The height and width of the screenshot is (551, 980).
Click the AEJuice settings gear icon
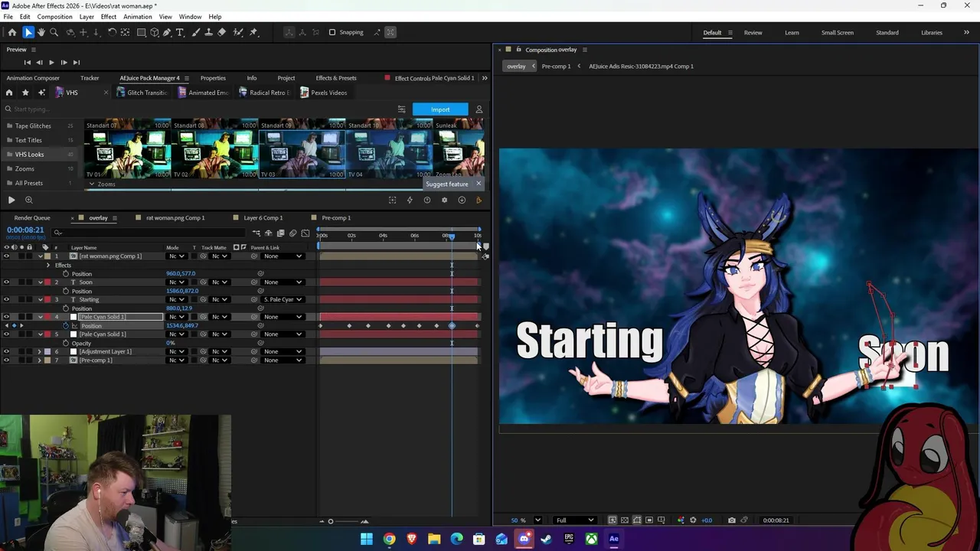tap(445, 200)
